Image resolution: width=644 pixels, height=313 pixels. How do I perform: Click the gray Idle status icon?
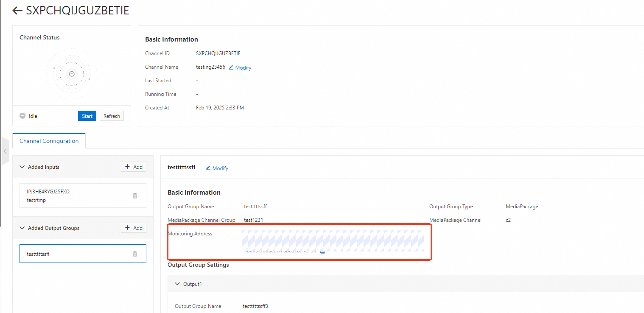[22, 116]
